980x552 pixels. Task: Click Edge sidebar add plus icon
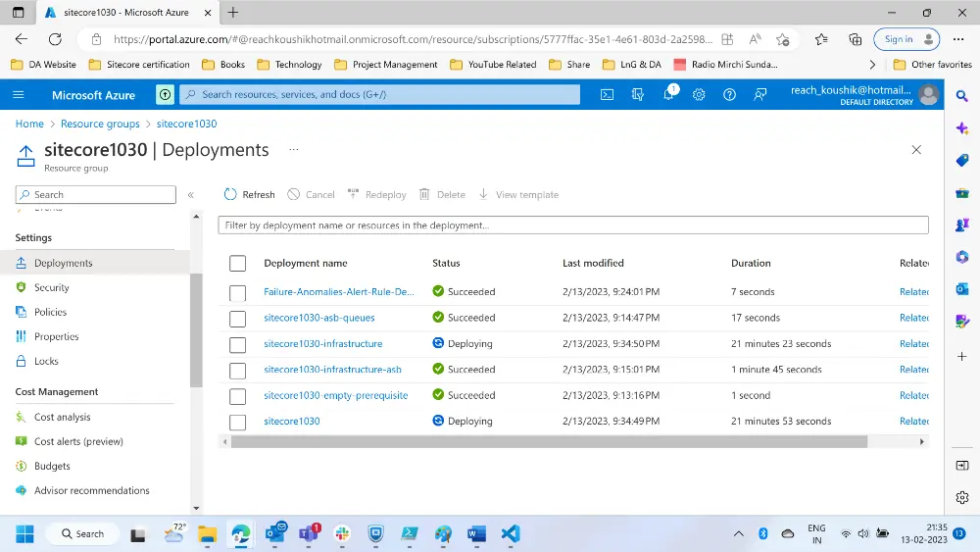(962, 356)
